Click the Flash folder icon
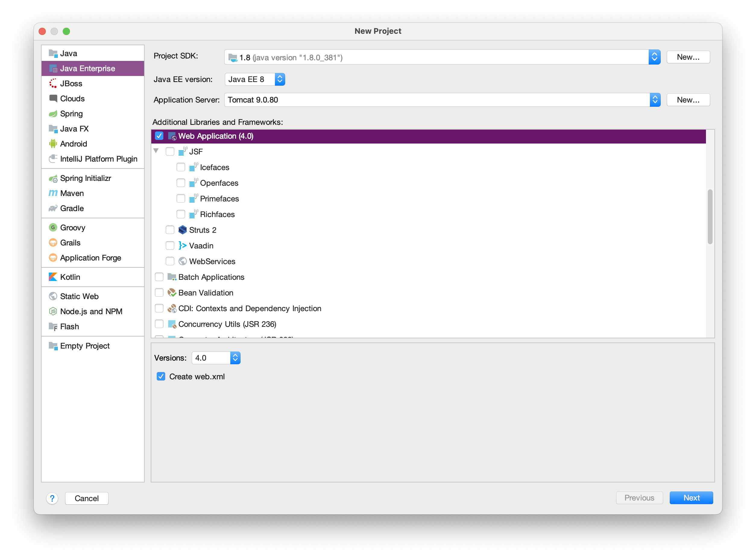The height and width of the screenshot is (559, 756). (x=53, y=327)
